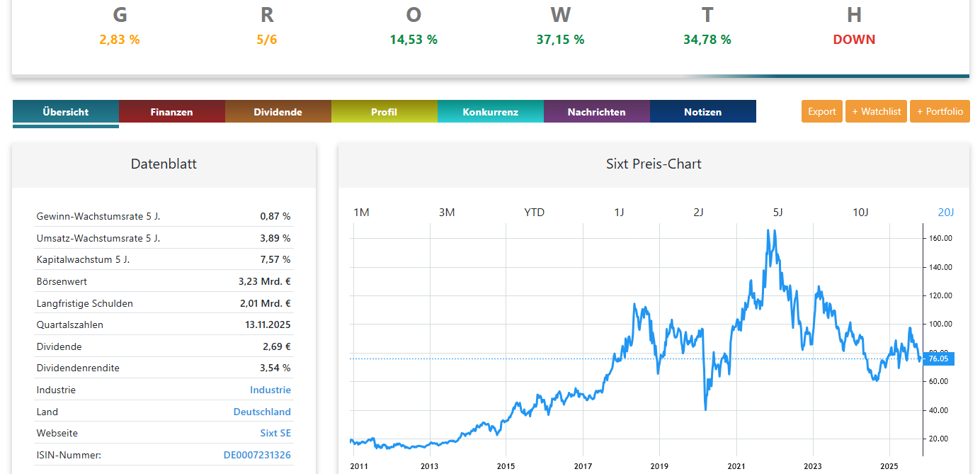Add Sixt to the Watchlist
The width and height of the screenshot is (980, 474).
pyautogui.click(x=876, y=111)
